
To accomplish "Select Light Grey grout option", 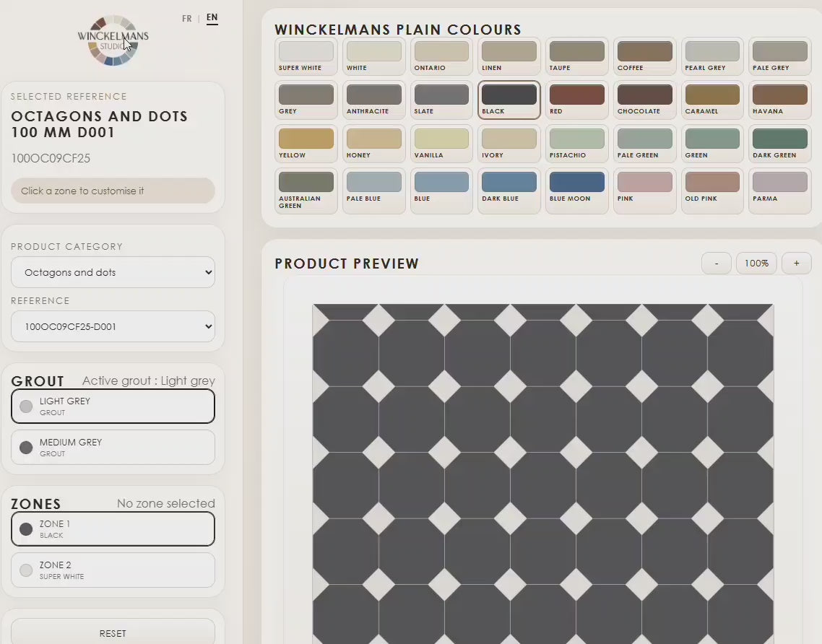I will (113, 406).
